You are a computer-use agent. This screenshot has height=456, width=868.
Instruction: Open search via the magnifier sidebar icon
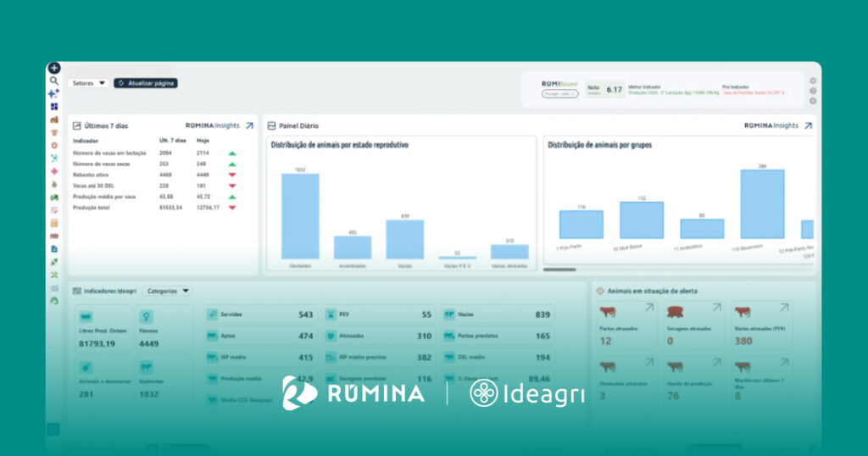pyautogui.click(x=53, y=81)
